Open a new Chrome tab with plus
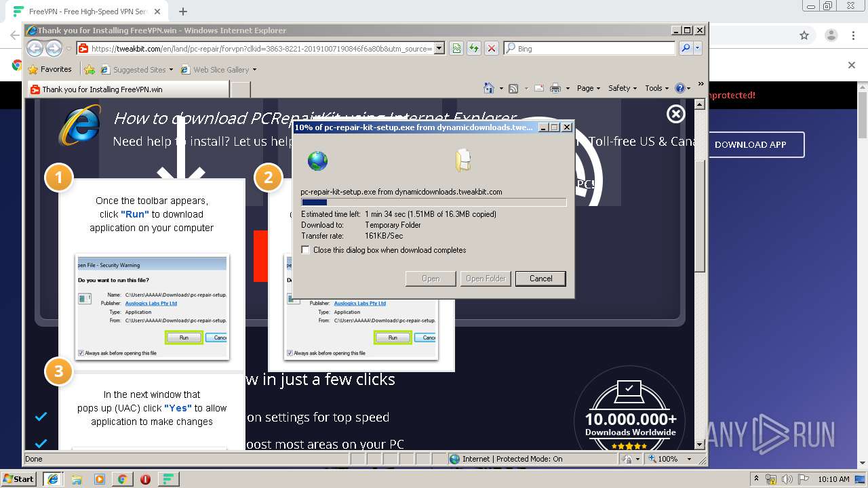The image size is (868, 488). tap(182, 12)
